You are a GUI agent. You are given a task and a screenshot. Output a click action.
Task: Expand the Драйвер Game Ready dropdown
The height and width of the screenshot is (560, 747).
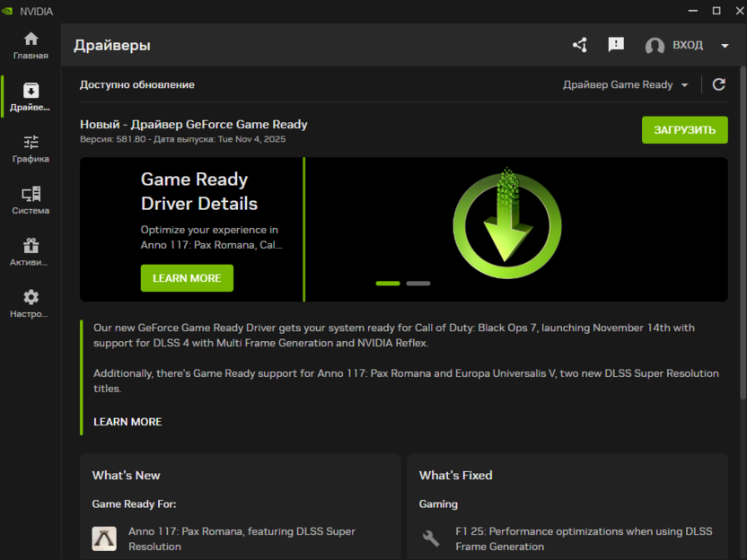click(625, 84)
